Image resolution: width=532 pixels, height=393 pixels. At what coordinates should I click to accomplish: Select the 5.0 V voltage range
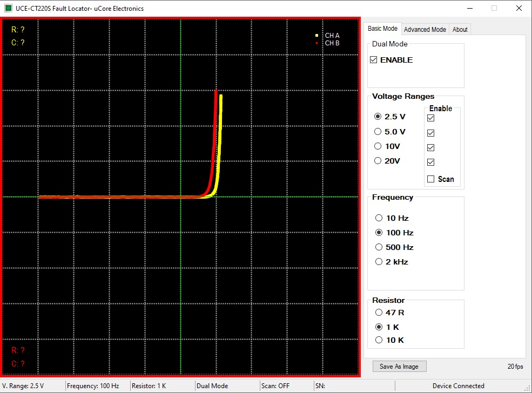tap(378, 132)
